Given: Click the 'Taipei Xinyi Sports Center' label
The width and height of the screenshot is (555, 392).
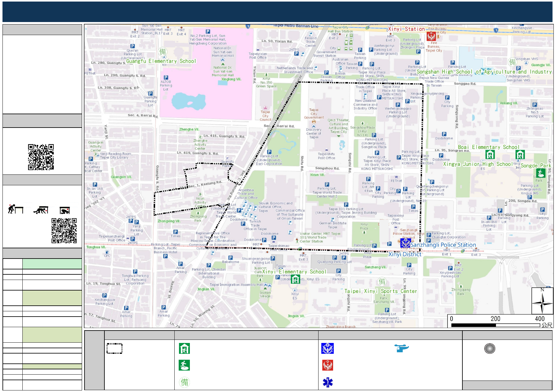Looking at the screenshot, I should (x=381, y=291).
